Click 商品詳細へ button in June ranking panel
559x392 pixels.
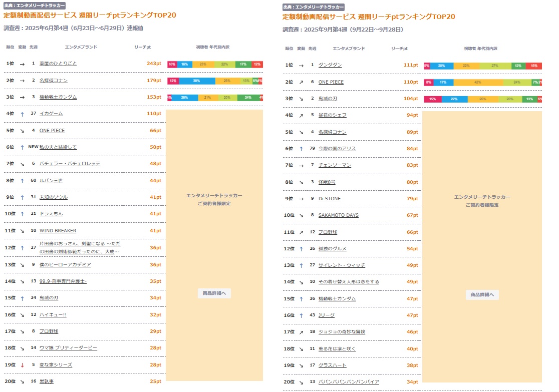[x=214, y=293]
